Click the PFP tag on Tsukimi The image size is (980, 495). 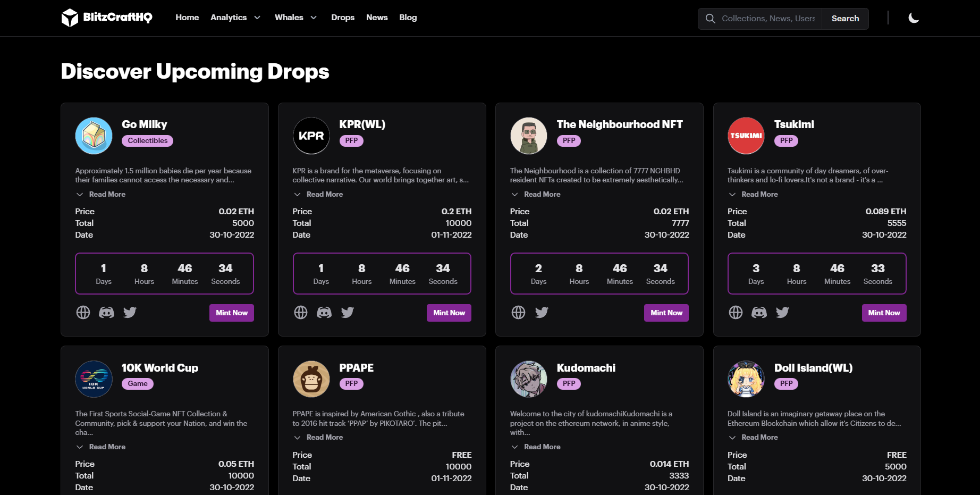(787, 141)
